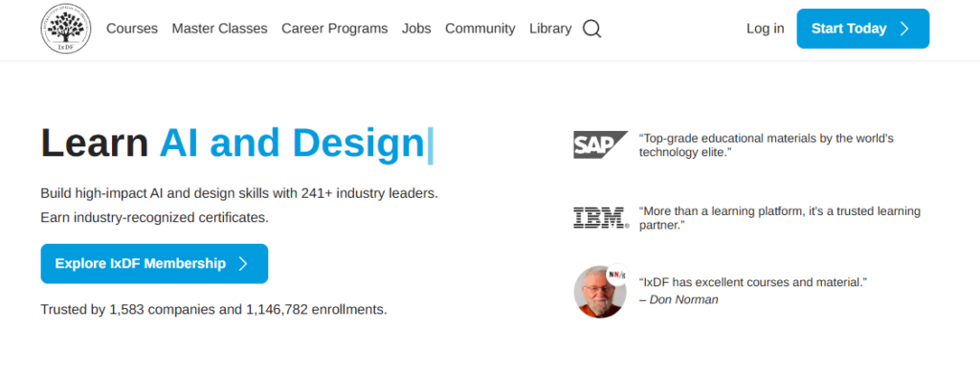Screen dimensions: 980x373
Task: Click the "241+ industry leaders" sentence
Action: (239, 194)
